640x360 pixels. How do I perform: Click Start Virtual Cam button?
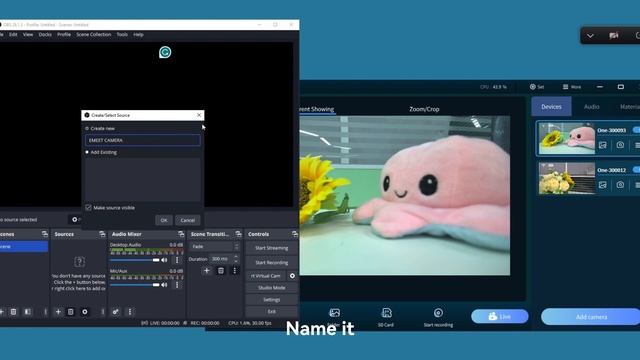click(266, 276)
